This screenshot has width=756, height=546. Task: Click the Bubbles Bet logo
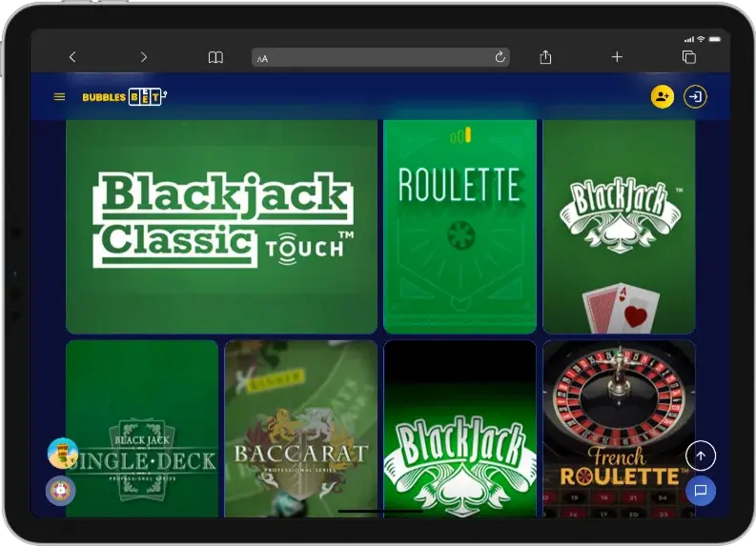[x=124, y=96]
